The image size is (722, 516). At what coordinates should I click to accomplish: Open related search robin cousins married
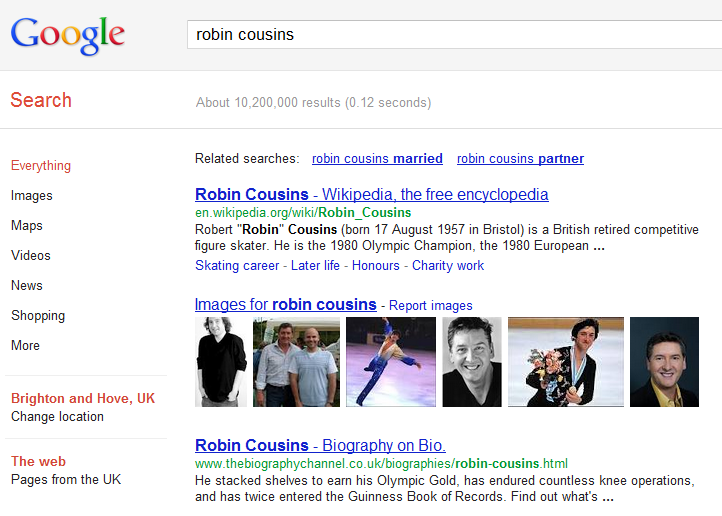coord(377,159)
